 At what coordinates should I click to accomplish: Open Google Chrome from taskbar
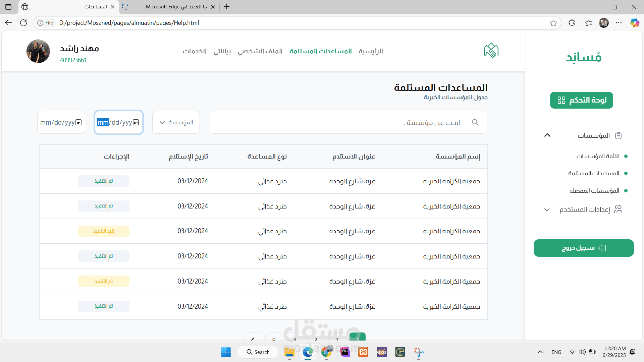[326, 352]
